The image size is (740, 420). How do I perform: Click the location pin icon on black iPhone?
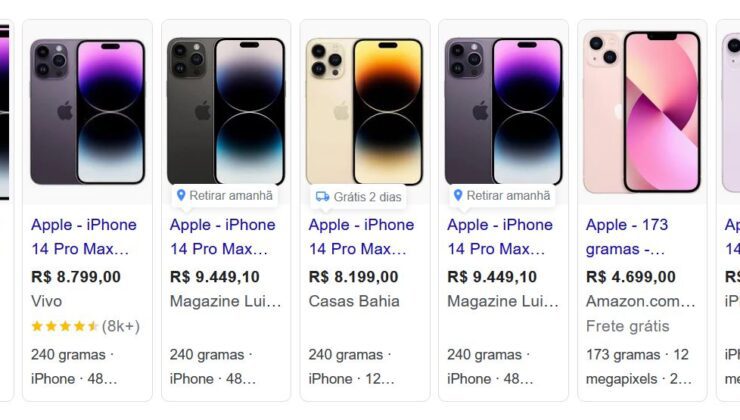181,195
